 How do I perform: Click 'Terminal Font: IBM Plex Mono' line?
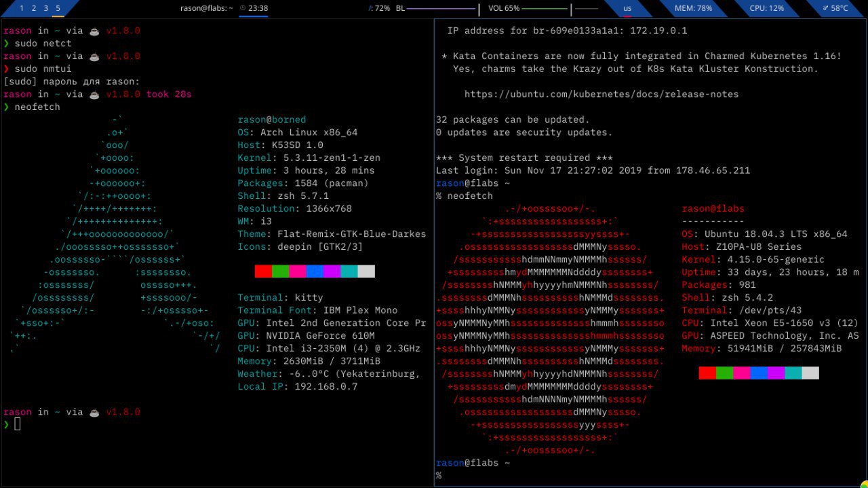coord(317,310)
